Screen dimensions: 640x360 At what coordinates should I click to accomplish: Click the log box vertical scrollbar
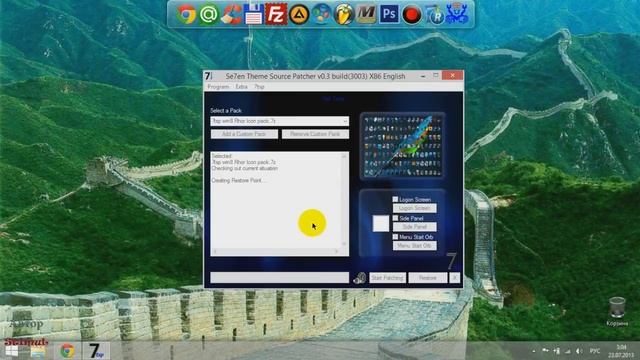coord(344,200)
